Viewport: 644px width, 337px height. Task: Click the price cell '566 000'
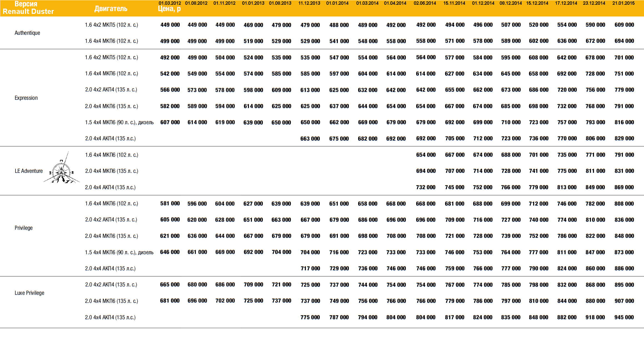170,90
